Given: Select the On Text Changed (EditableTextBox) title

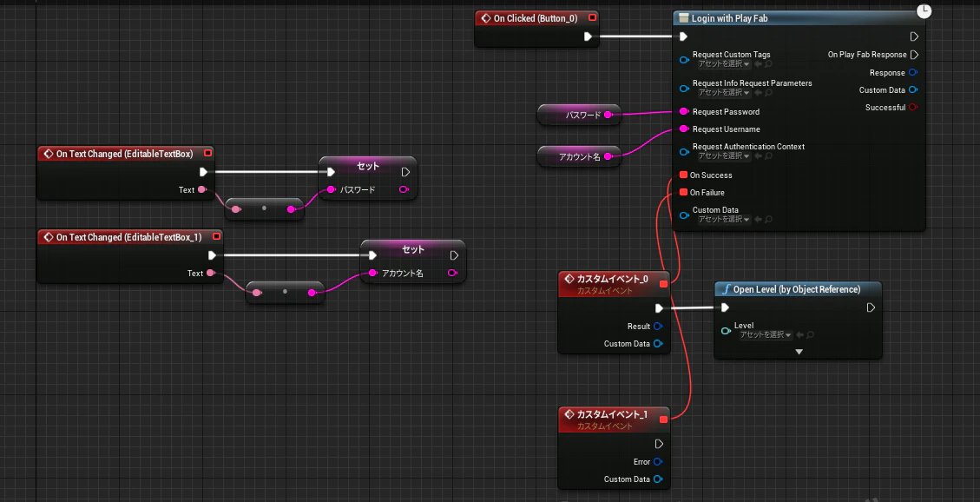Looking at the screenshot, I should point(124,153).
